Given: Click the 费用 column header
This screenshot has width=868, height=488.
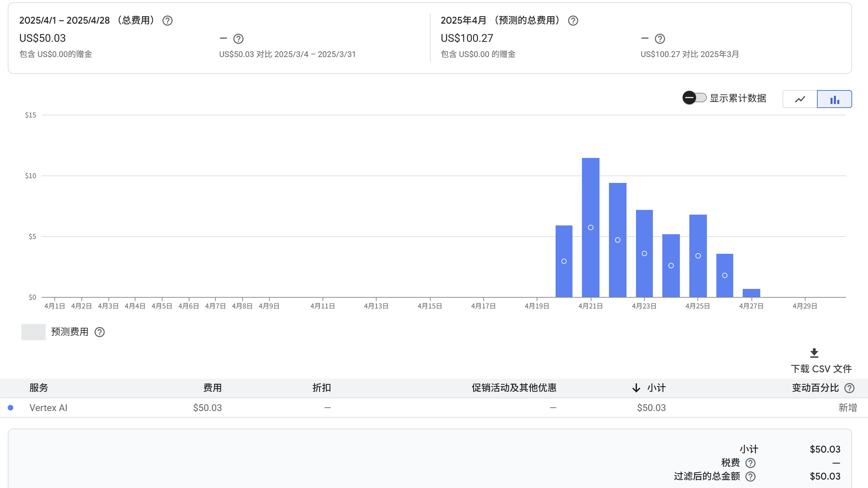Looking at the screenshot, I should point(212,388).
